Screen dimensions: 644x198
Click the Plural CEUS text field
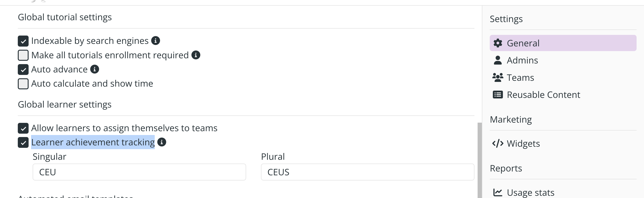pos(367,172)
